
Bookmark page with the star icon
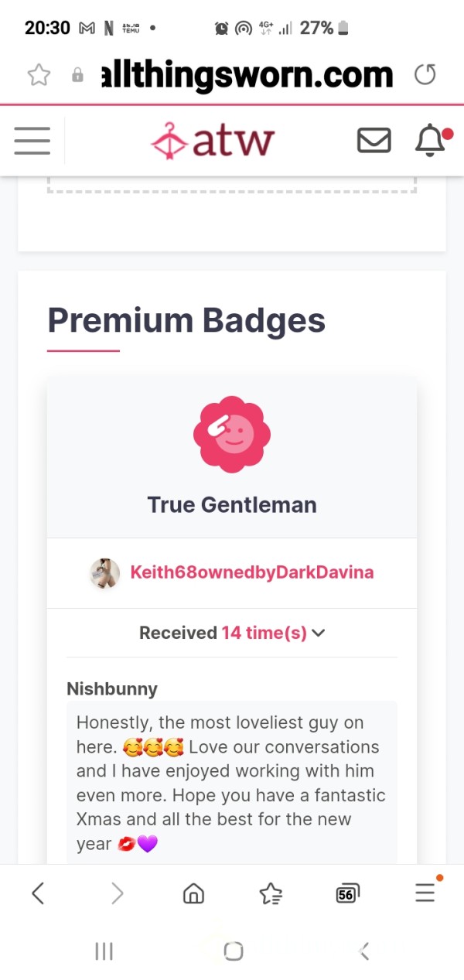click(39, 74)
